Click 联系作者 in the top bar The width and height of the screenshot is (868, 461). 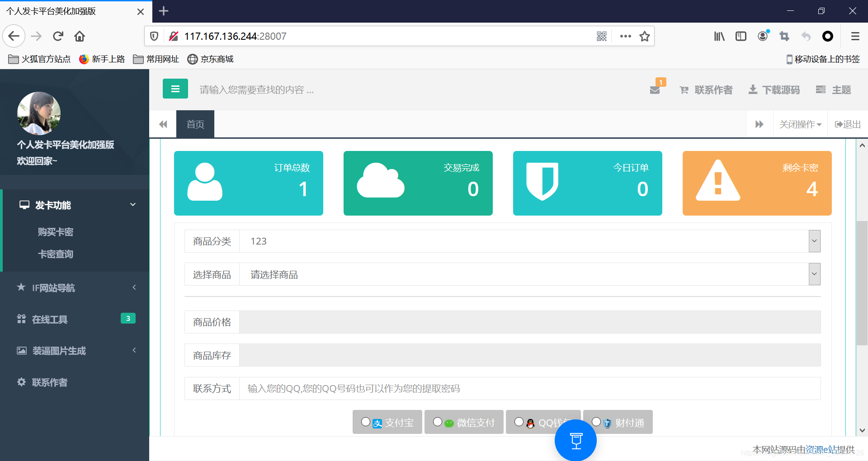706,90
